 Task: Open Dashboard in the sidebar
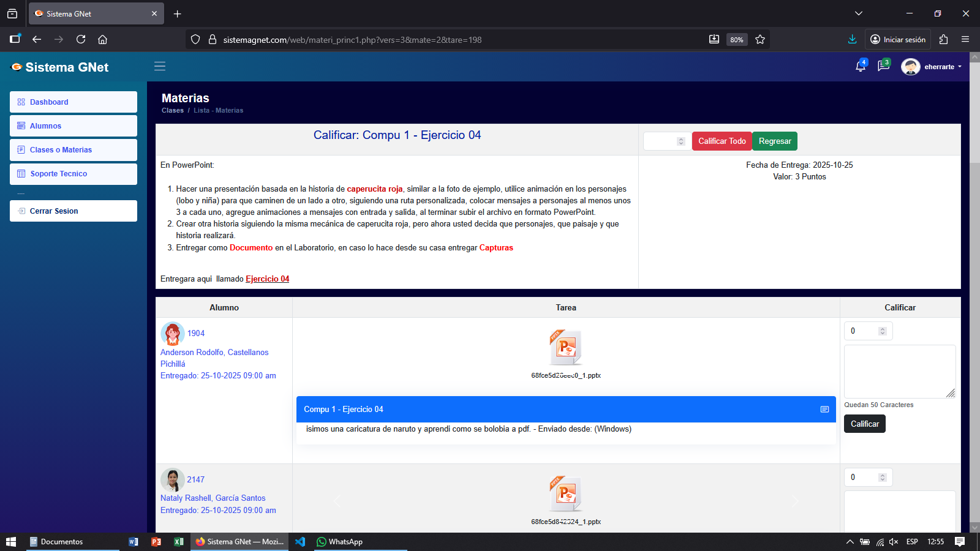73,102
